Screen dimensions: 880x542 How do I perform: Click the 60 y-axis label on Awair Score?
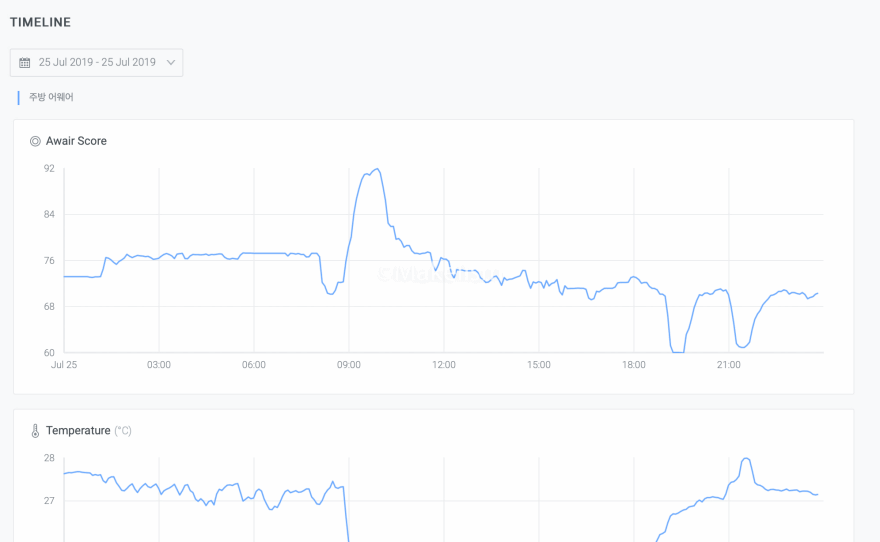[49, 352]
